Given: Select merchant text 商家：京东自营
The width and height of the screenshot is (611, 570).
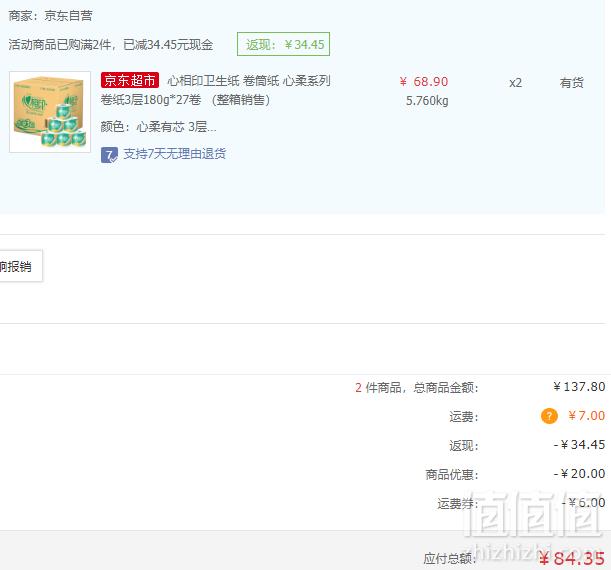Looking at the screenshot, I should click(50, 16).
